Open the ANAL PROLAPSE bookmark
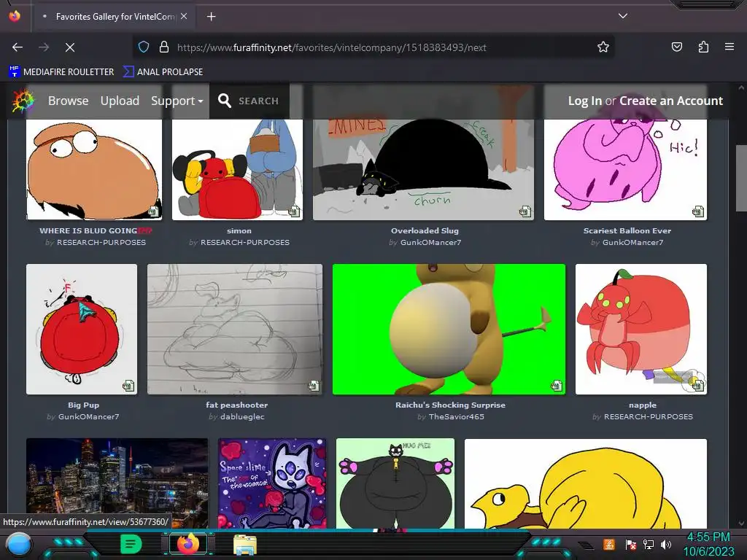 (163, 72)
